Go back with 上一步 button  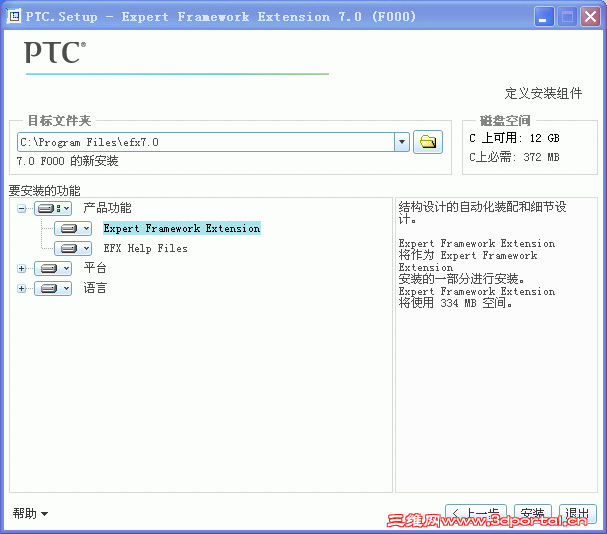[476, 513]
